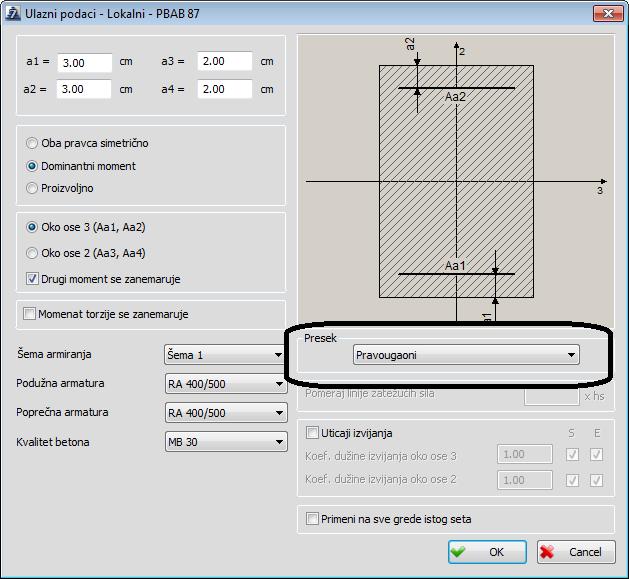
Task: Click the a2 value input field
Action: pyautogui.click(x=84, y=89)
